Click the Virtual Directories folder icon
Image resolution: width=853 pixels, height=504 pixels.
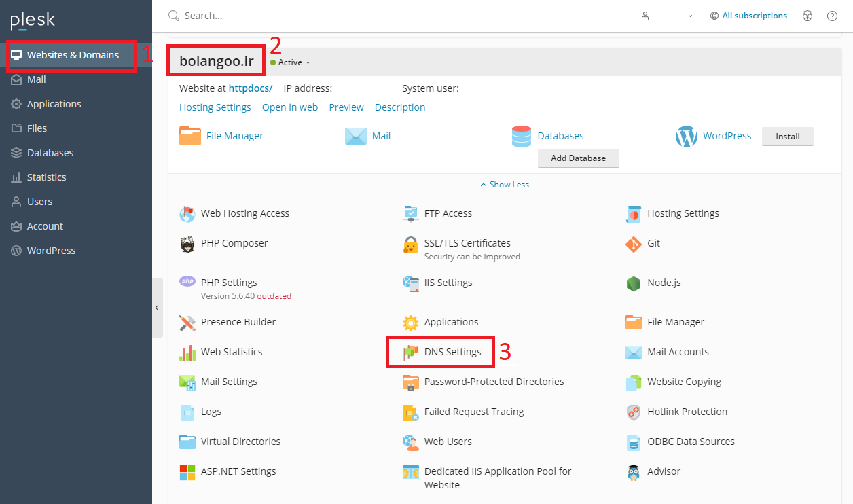[187, 442]
